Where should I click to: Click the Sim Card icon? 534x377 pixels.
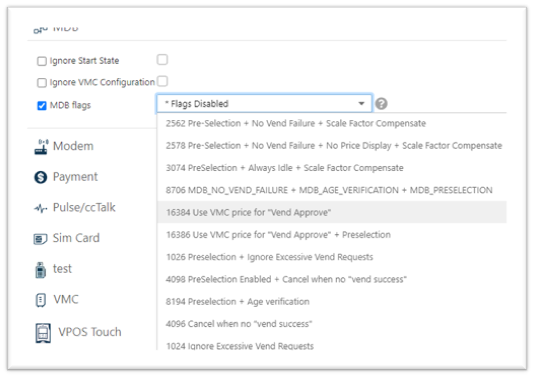(41, 239)
